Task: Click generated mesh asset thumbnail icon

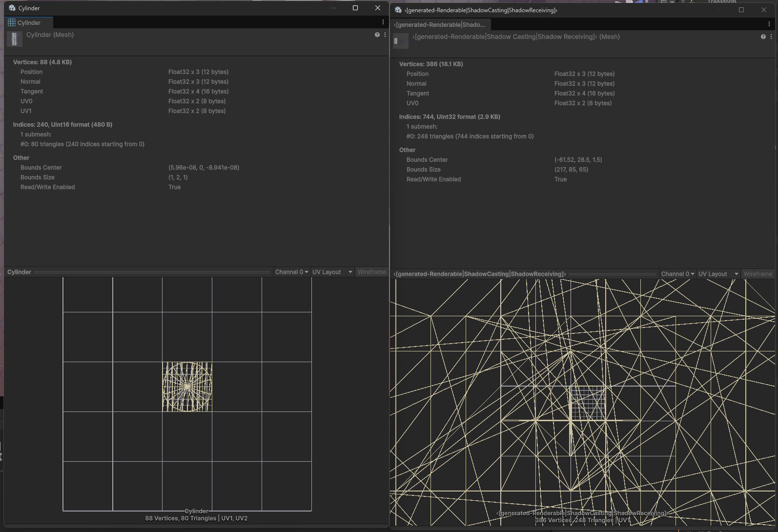Action: [401, 41]
